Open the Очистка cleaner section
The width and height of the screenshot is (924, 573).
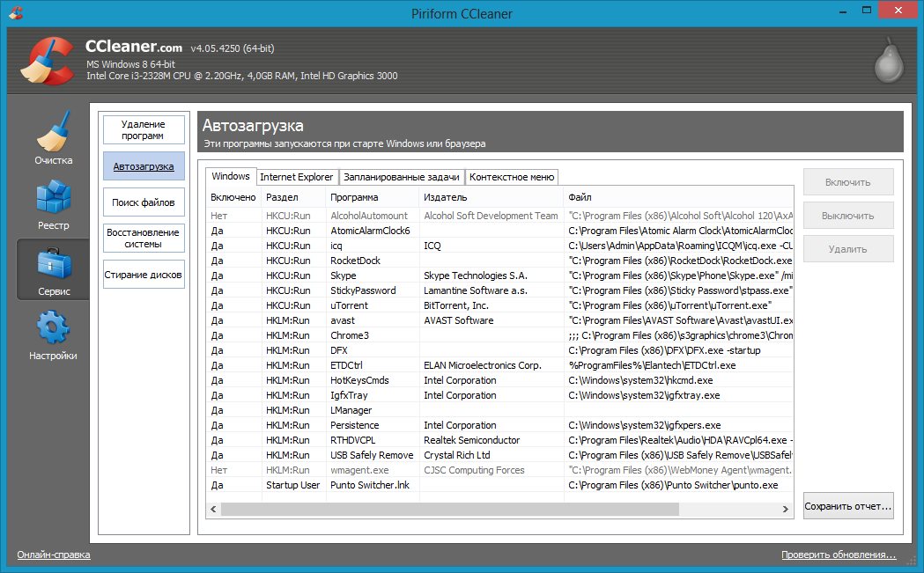pyautogui.click(x=53, y=137)
